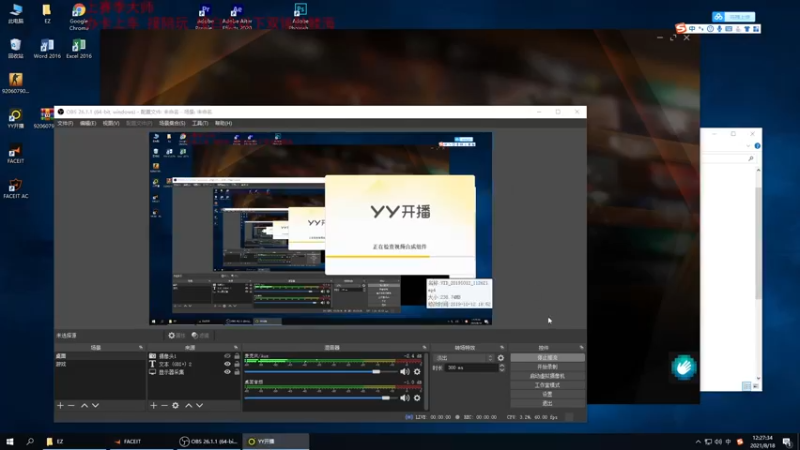Click the 工作室模式 button
Viewport: 800px width, 450px height.
point(547,385)
